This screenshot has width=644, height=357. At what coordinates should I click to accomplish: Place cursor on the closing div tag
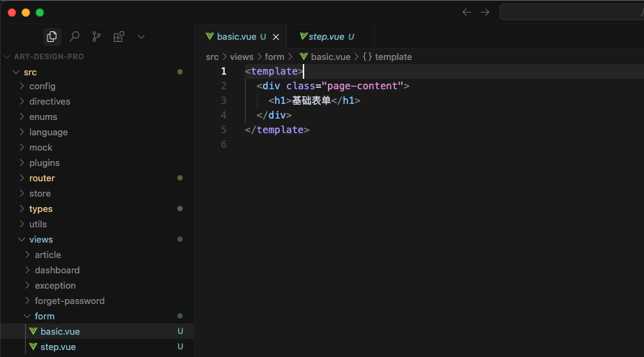click(x=274, y=115)
